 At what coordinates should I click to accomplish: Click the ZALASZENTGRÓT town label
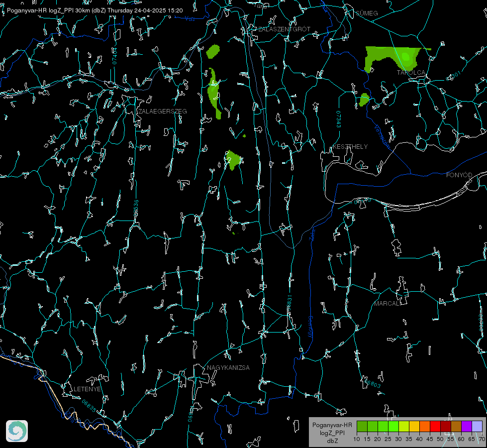tap(284, 29)
